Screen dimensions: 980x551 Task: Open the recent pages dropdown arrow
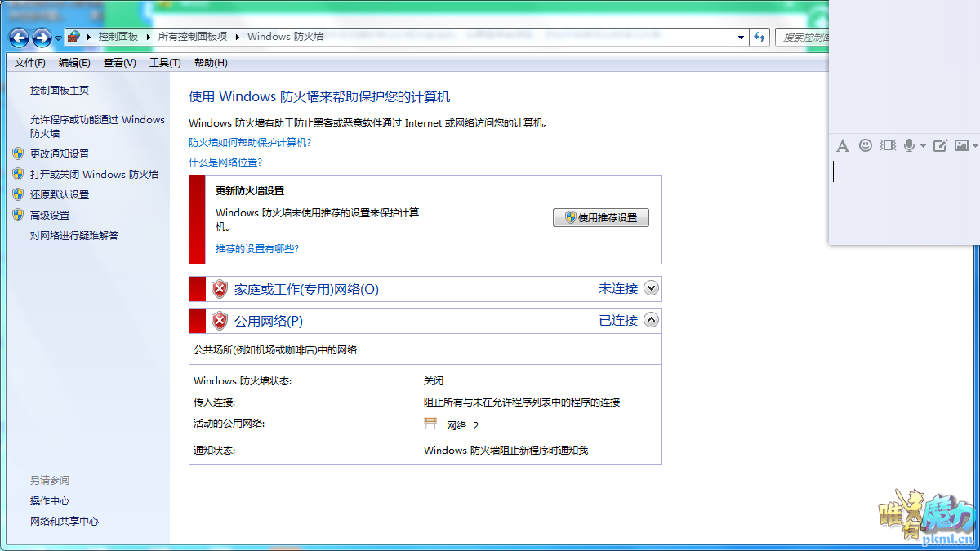(x=58, y=38)
